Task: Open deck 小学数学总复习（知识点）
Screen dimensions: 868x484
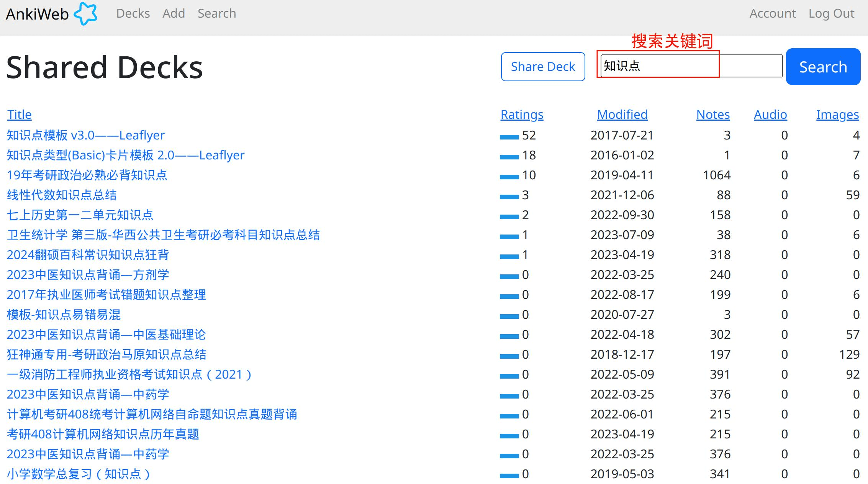Action: click(x=79, y=474)
